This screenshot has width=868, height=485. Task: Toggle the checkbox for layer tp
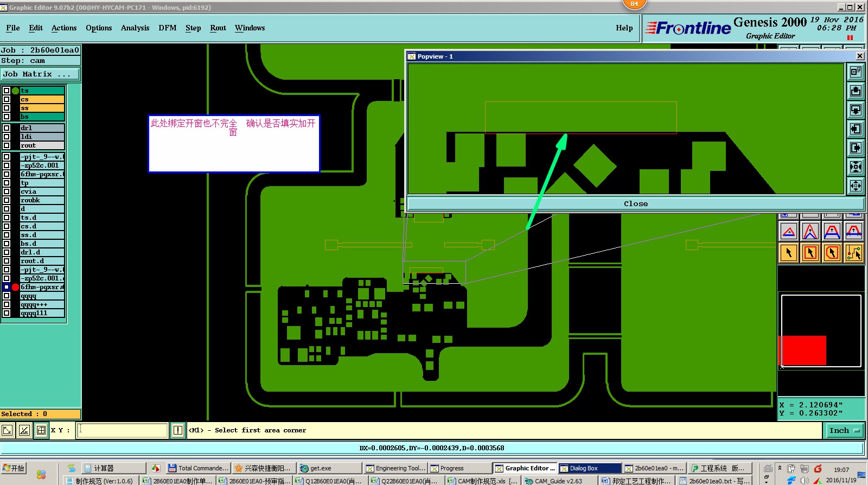point(7,183)
